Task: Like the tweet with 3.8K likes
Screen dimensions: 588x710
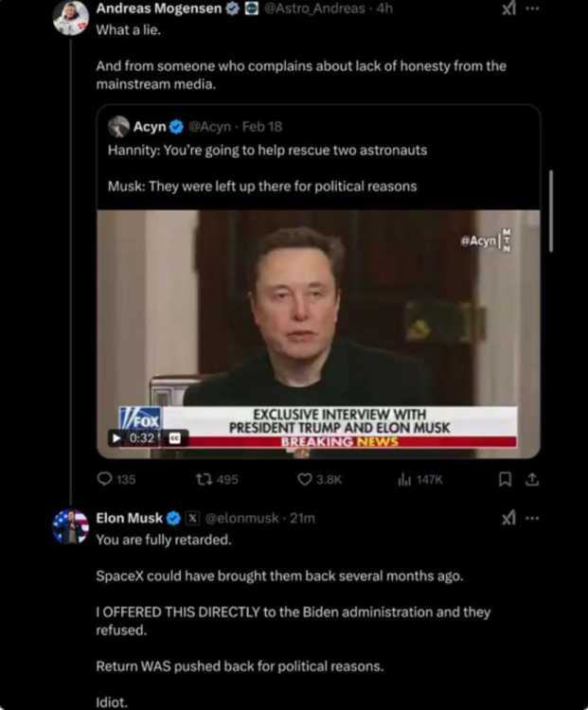Action: [x=305, y=480]
